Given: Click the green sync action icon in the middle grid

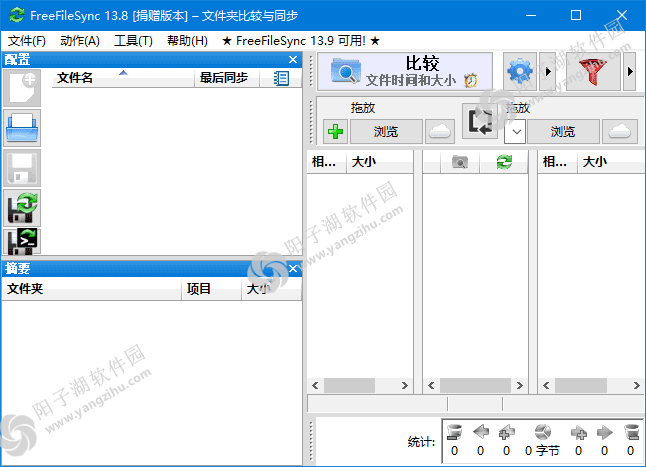Looking at the screenshot, I should pos(504,162).
